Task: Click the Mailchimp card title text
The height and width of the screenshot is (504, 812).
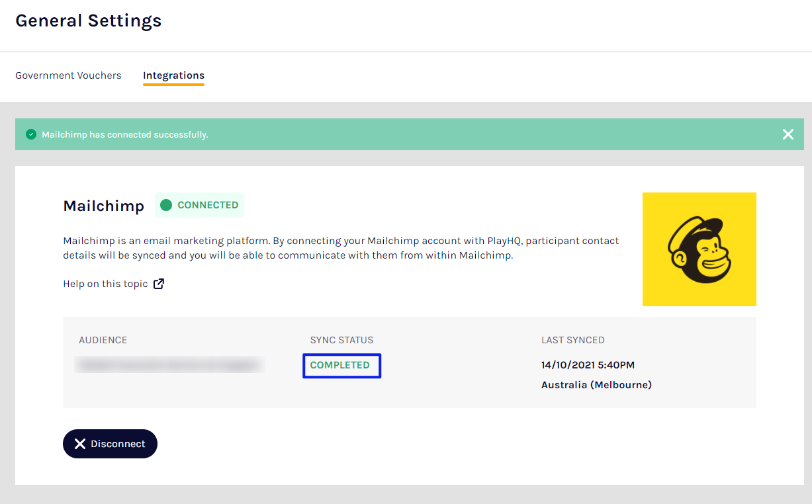Action: (x=104, y=206)
